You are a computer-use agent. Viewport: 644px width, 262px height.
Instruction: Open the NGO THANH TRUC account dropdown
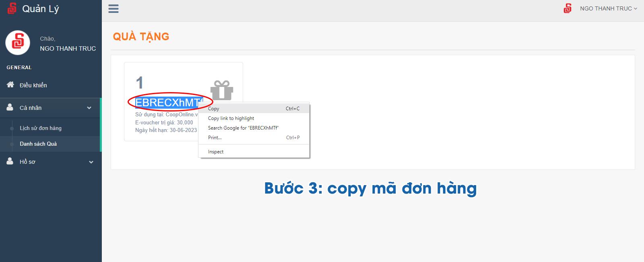(x=608, y=8)
